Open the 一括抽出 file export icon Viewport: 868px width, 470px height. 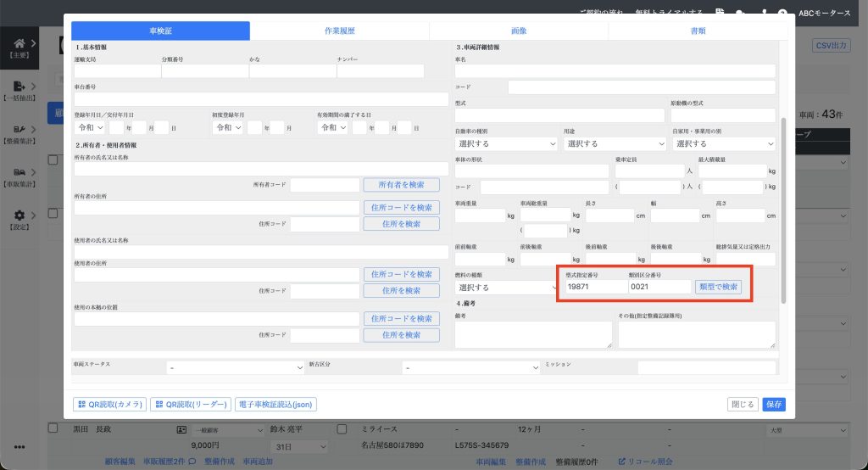click(x=19, y=87)
